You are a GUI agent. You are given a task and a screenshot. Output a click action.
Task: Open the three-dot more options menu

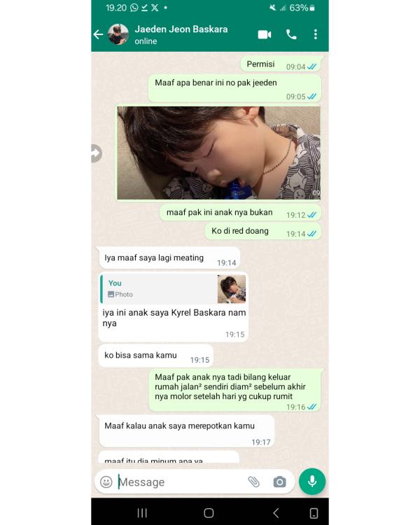coord(316,34)
